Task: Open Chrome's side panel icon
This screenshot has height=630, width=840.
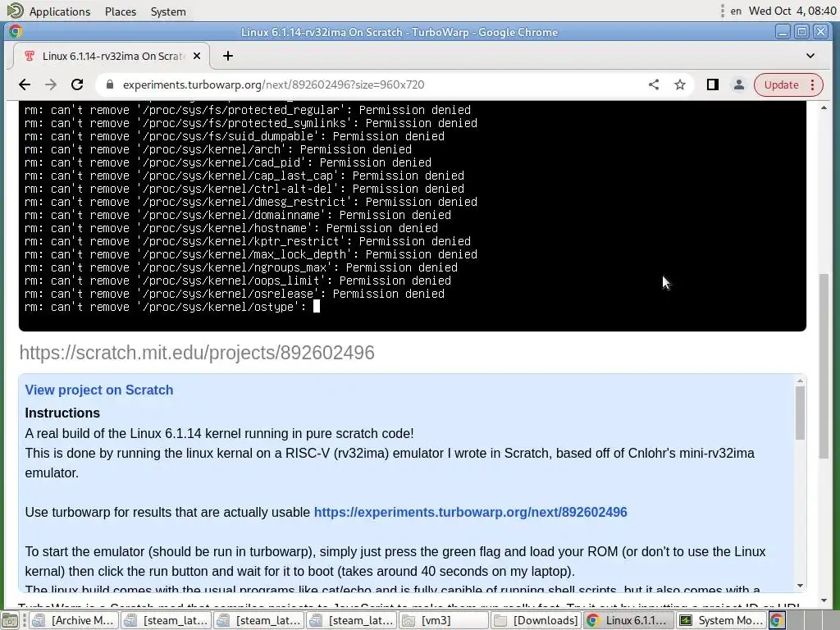Action: (x=713, y=84)
